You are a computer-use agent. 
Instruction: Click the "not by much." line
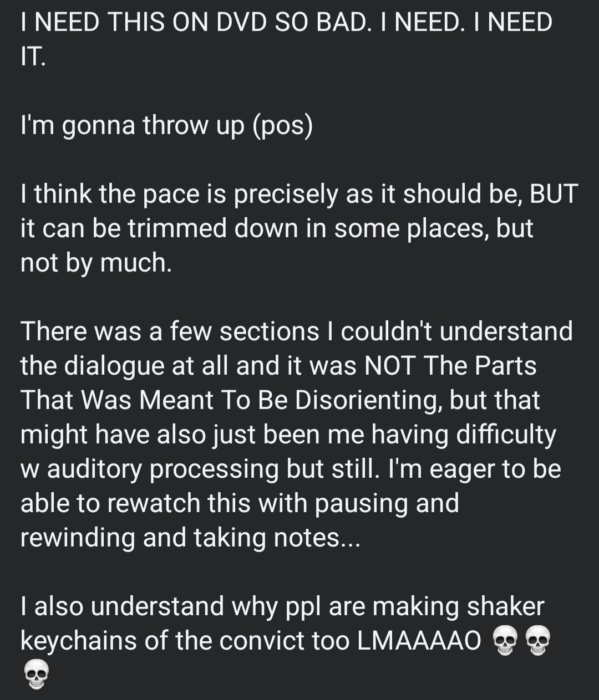pyautogui.click(x=96, y=263)
